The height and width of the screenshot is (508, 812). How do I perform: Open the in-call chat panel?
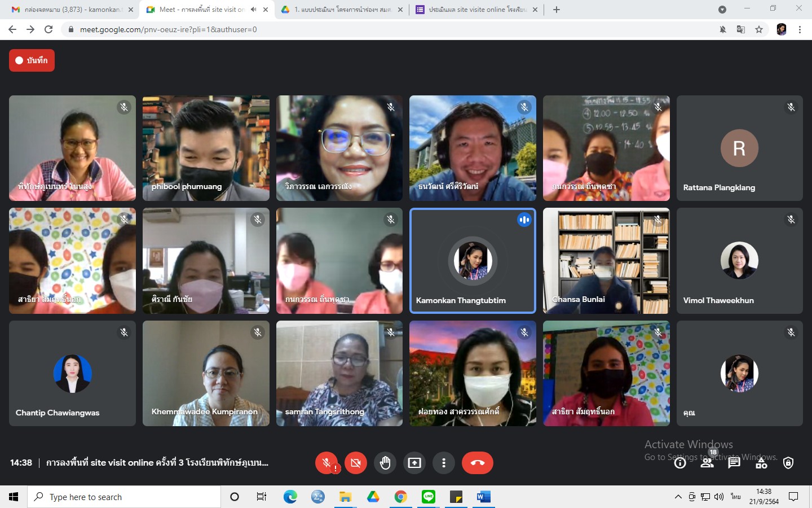(x=734, y=463)
